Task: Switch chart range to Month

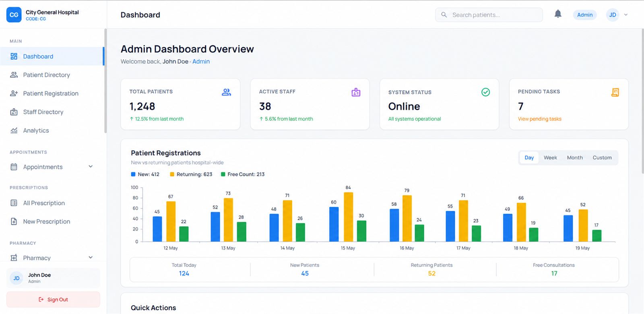Action: coord(575,158)
